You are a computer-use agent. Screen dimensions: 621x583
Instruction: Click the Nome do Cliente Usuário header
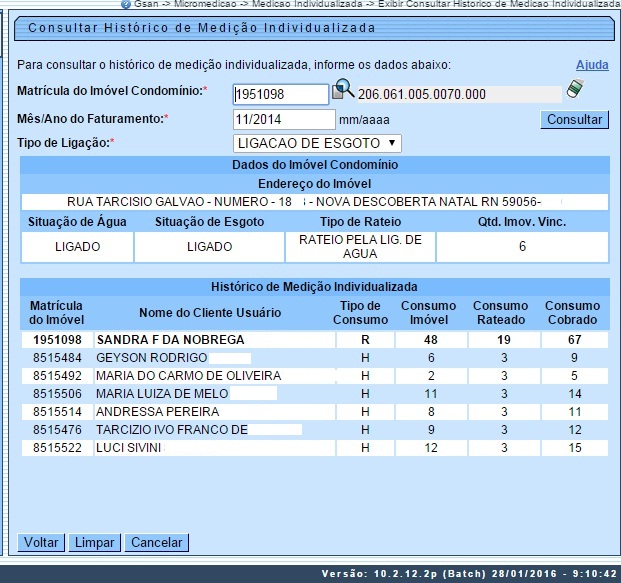pyautogui.click(x=210, y=313)
